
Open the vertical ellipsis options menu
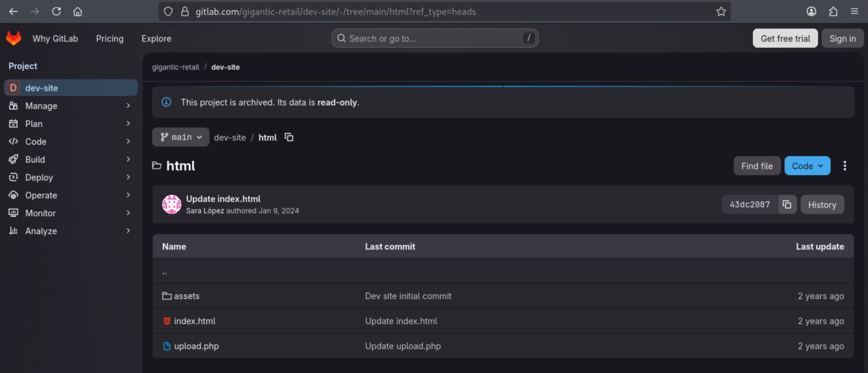845,166
